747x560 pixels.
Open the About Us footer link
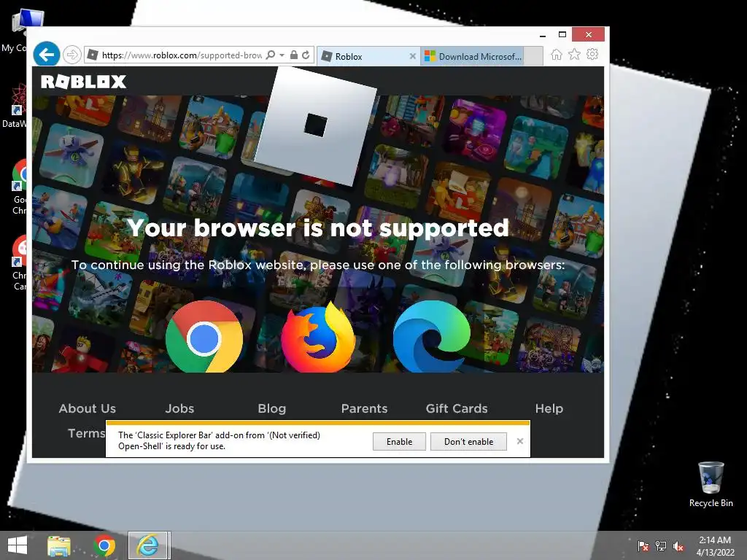point(88,408)
